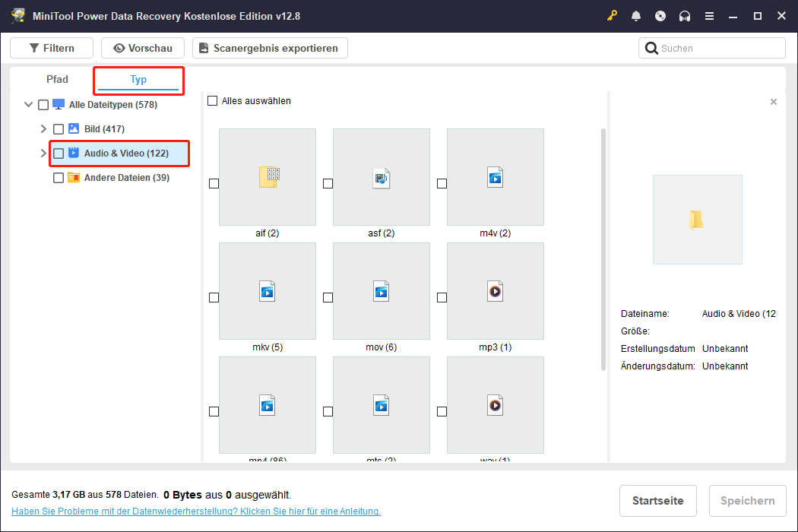798x532 pixels.
Task: Collapse the Alle Dateitypen tree node
Action: 29,105
